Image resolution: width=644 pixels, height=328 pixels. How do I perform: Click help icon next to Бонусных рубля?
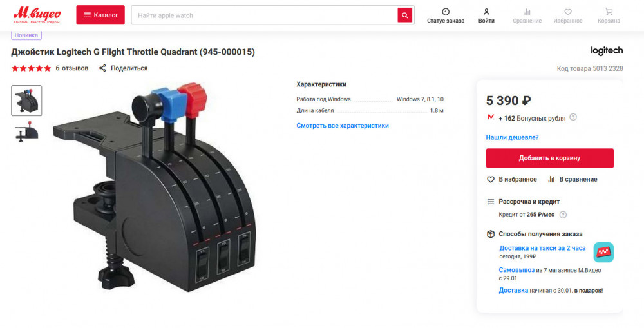pos(573,117)
